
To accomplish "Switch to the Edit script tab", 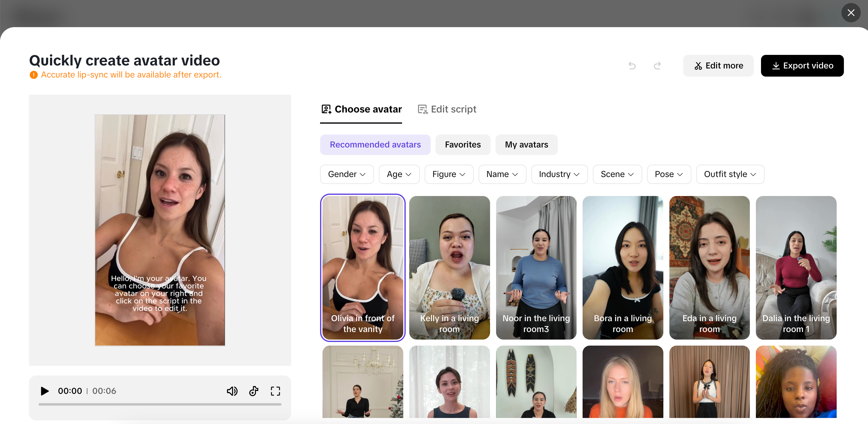I will [447, 109].
